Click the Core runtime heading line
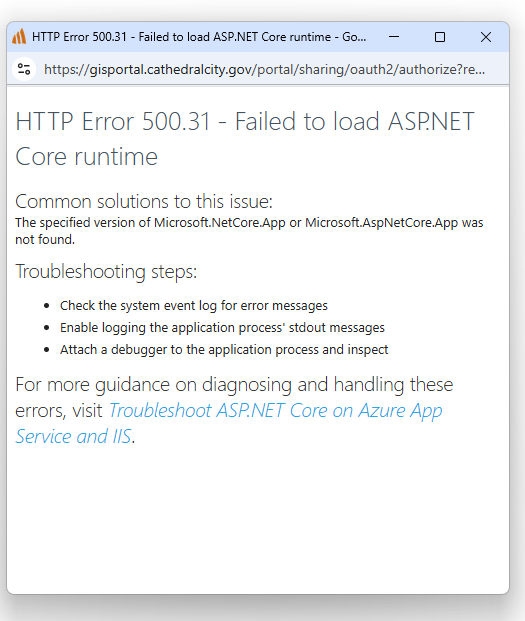Viewport: 525px width, 621px height. [x=86, y=157]
